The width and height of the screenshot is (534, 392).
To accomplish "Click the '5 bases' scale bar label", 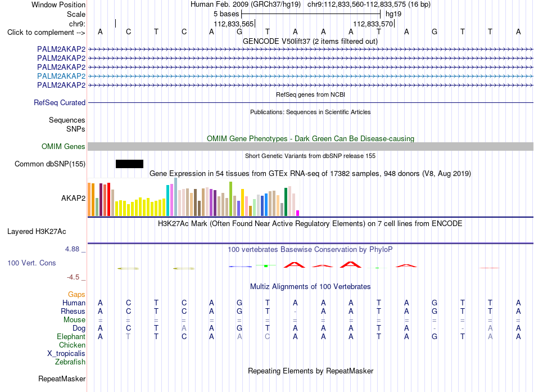I will point(227,14).
